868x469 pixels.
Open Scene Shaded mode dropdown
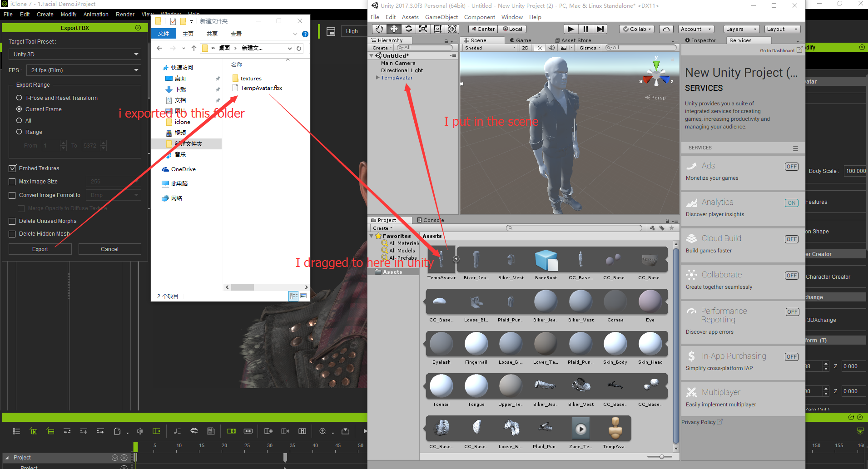point(490,48)
